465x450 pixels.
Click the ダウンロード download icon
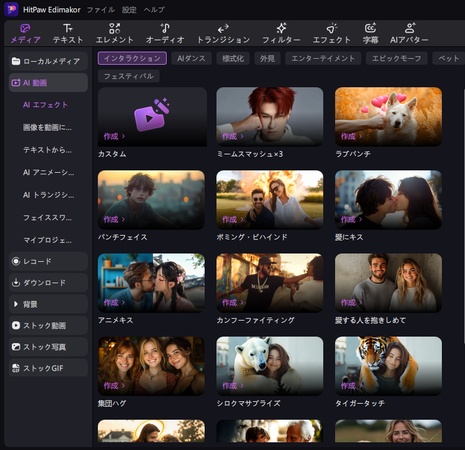pos(16,283)
